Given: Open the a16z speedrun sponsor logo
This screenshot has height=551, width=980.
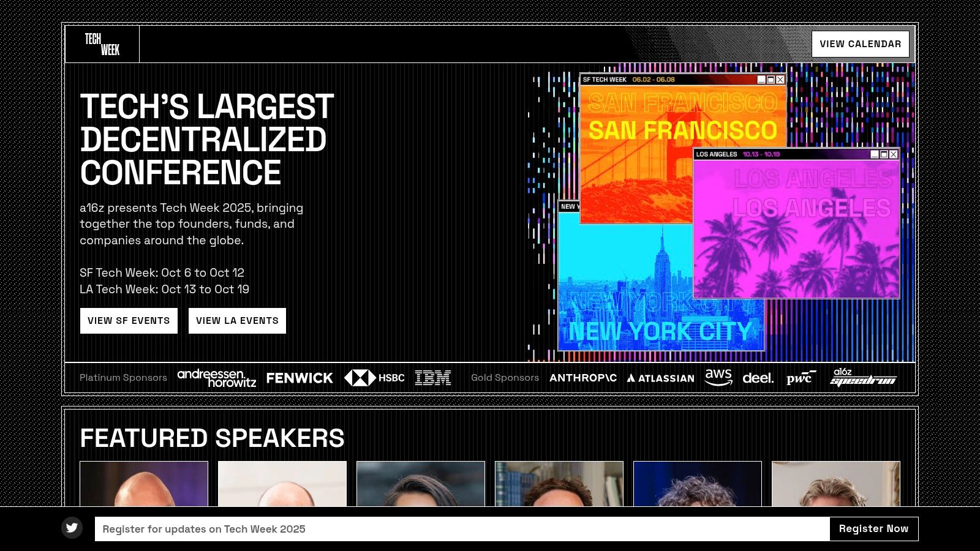Looking at the screenshot, I should [863, 377].
